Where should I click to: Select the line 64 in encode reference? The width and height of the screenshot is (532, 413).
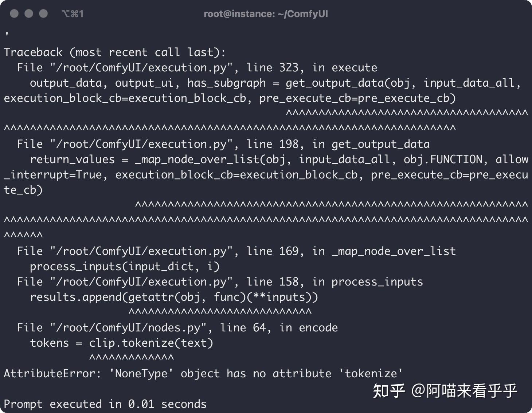coord(279,327)
